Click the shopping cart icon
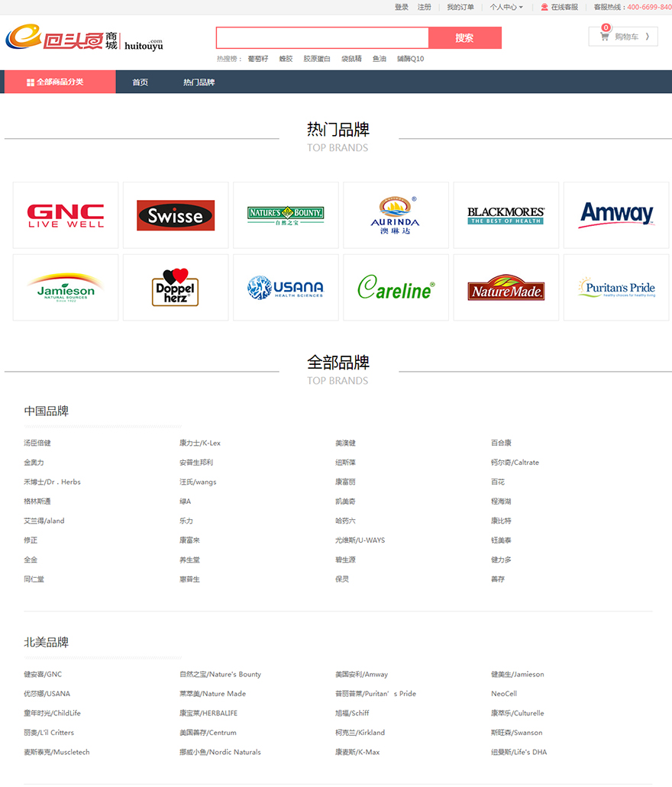 [604, 37]
